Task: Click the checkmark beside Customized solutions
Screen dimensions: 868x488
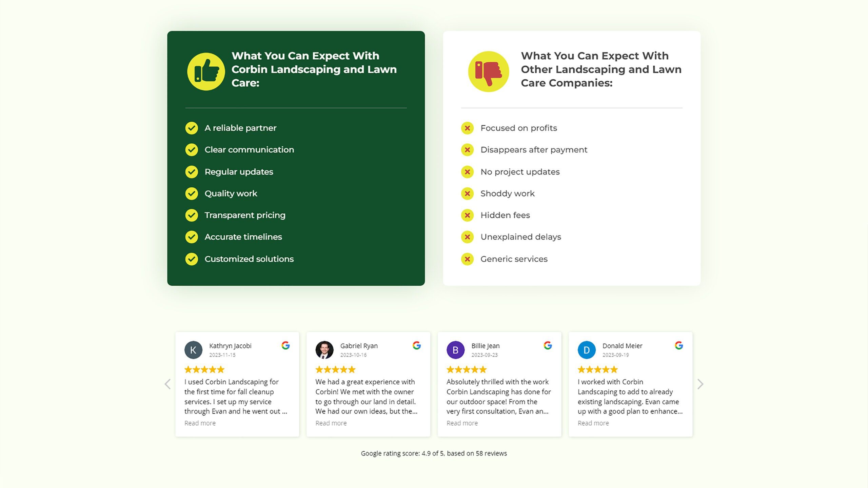Action: click(192, 259)
